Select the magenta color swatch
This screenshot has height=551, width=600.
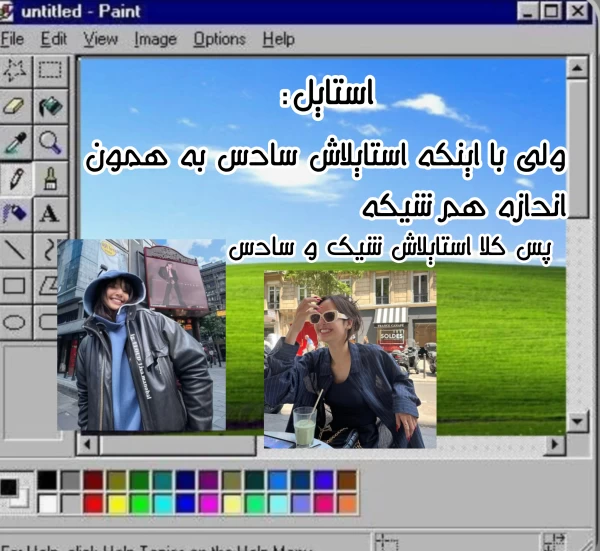(x=208, y=504)
